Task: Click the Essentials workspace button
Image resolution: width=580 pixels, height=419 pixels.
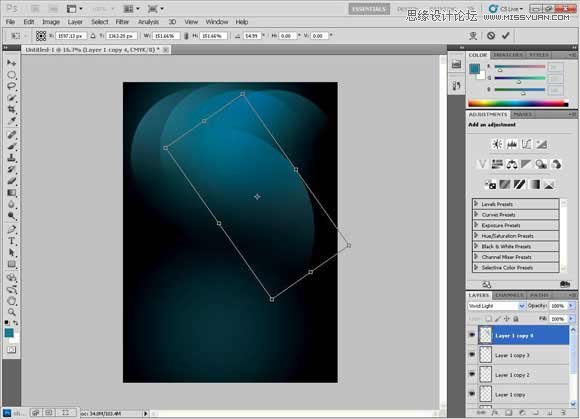Action: coord(369,9)
